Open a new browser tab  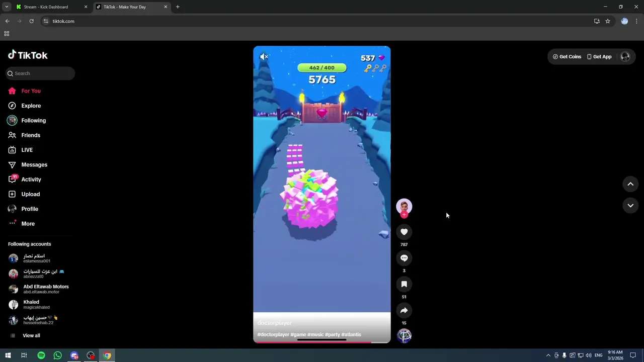178,7
